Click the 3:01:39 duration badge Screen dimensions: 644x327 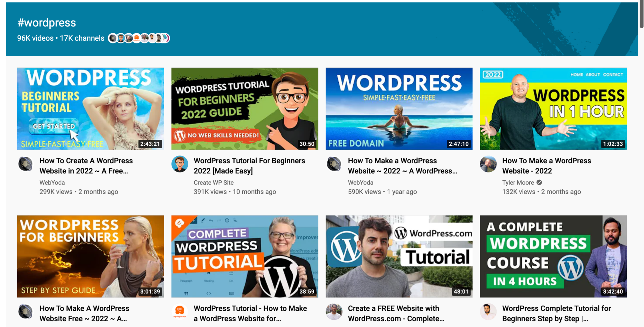tap(150, 291)
